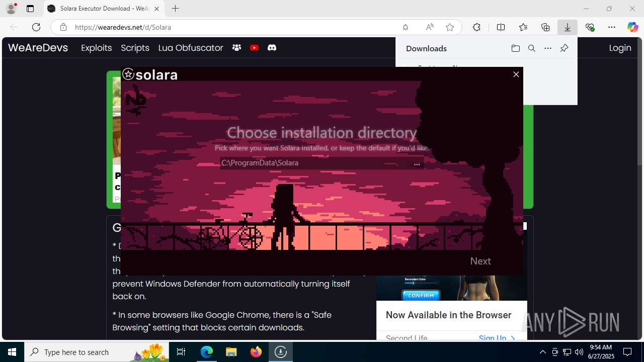The height and width of the screenshot is (362, 644).
Task: Select the Solara Executor Download tab
Action: pos(104,9)
